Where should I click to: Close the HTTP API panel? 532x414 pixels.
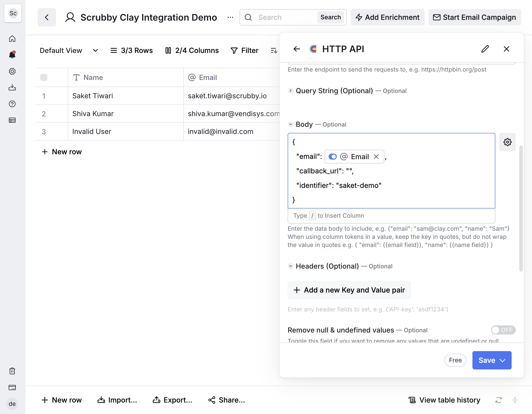click(507, 49)
